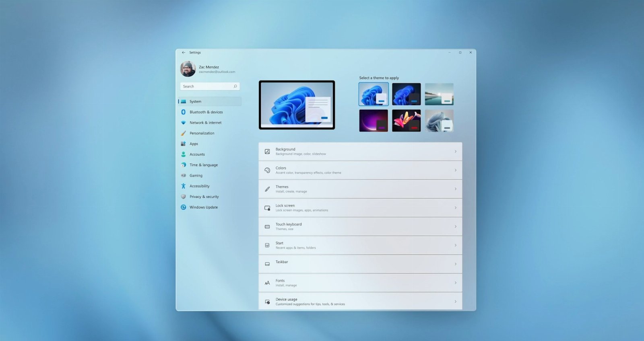Expand the Colors row chevron arrow
This screenshot has height=341, width=644.
pyautogui.click(x=455, y=170)
